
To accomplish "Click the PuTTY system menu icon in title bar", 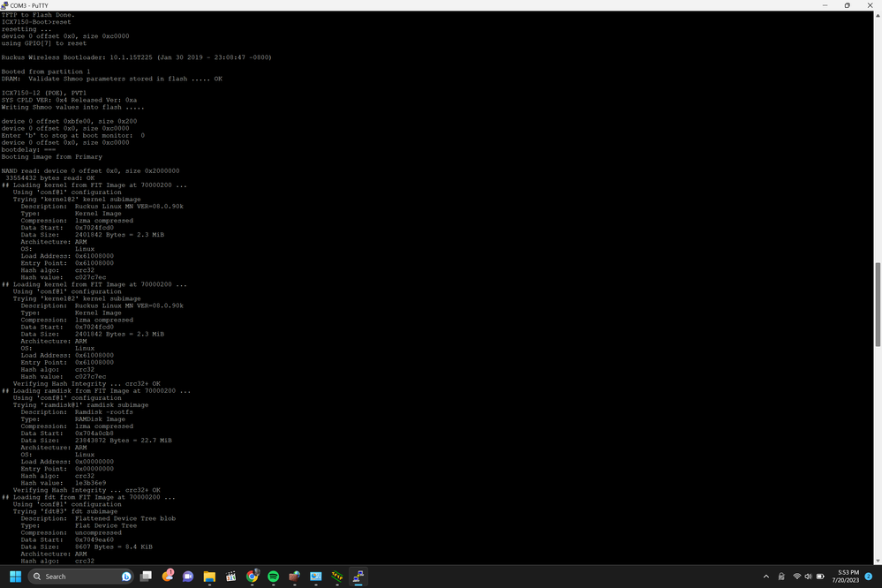I will click(5, 5).
